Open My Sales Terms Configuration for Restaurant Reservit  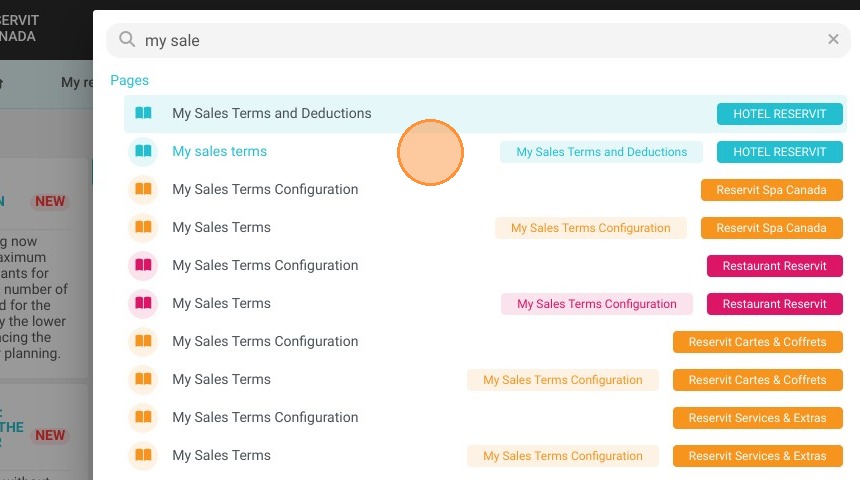(265, 266)
